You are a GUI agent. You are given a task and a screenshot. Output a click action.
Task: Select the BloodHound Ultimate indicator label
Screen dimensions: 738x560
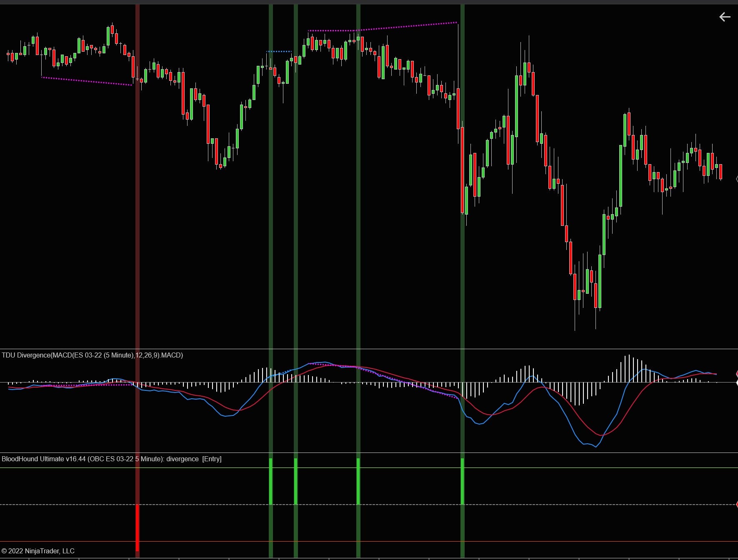coord(111,459)
